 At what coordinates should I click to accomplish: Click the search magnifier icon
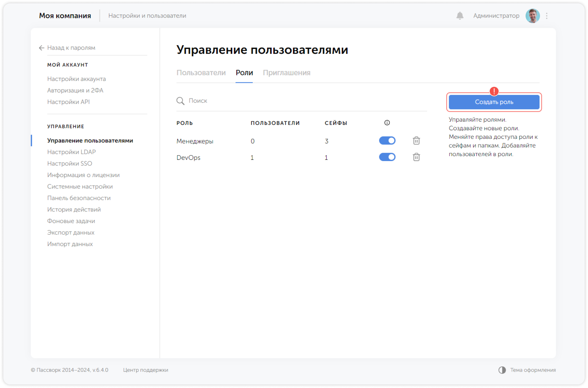coord(180,101)
